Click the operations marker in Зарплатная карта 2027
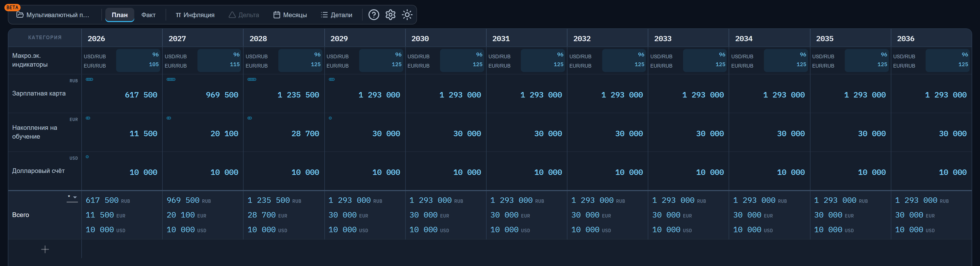 171,80
